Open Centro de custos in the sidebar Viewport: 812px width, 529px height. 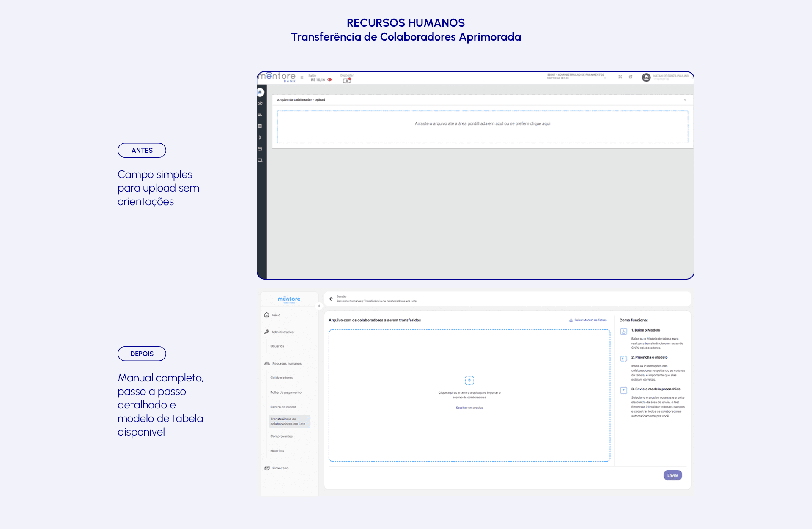coord(283,407)
